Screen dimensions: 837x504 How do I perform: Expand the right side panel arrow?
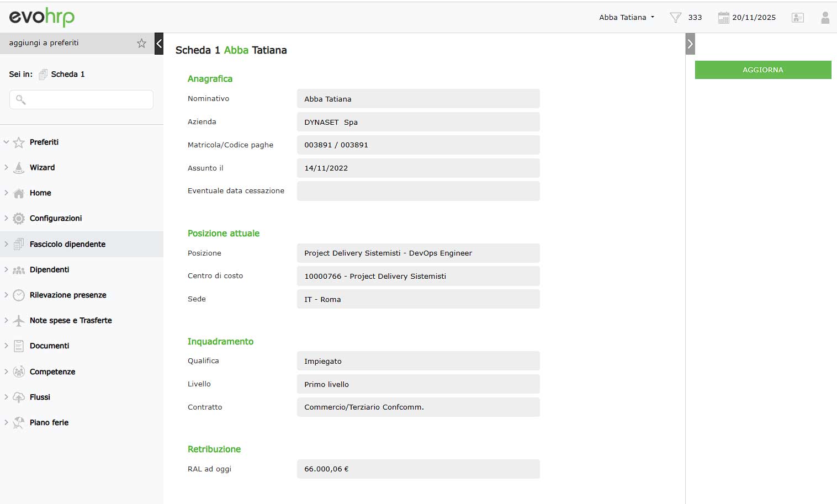pyautogui.click(x=690, y=44)
